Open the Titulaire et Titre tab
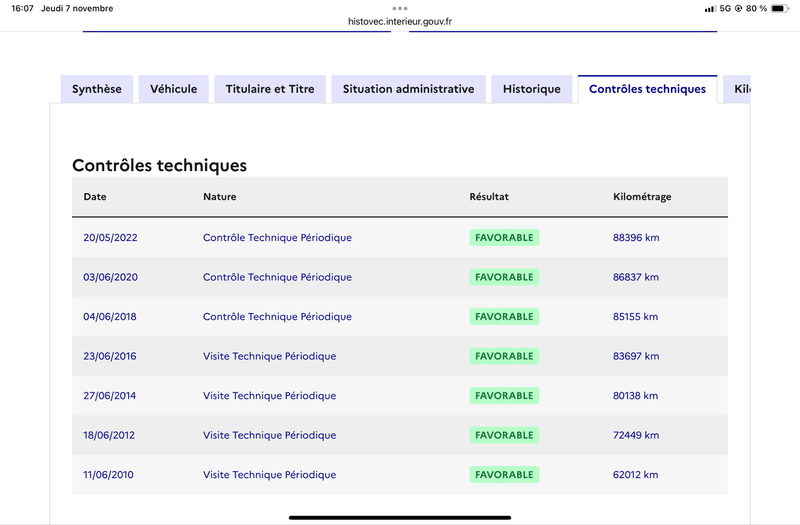 270,89
